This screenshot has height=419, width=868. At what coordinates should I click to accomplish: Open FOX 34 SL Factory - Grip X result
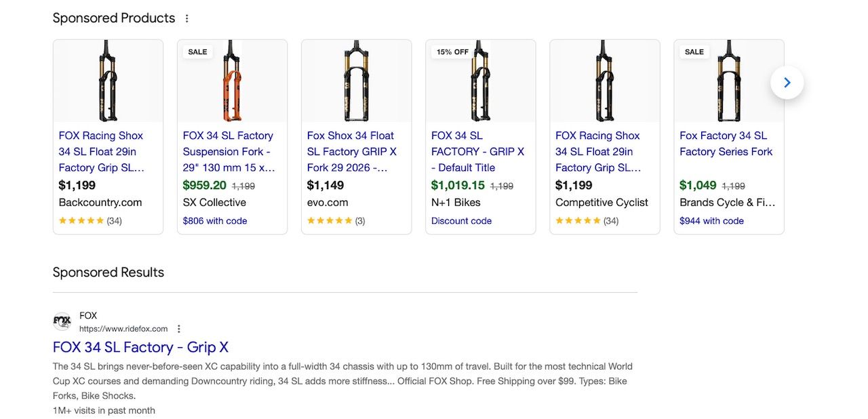pyautogui.click(x=140, y=347)
